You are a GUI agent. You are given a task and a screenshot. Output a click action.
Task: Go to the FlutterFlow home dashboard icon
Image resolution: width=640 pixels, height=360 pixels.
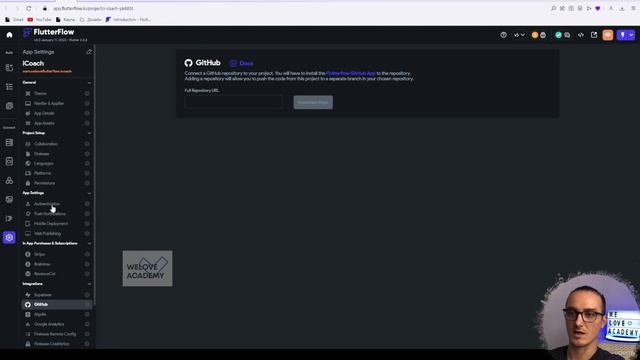(x=9, y=35)
